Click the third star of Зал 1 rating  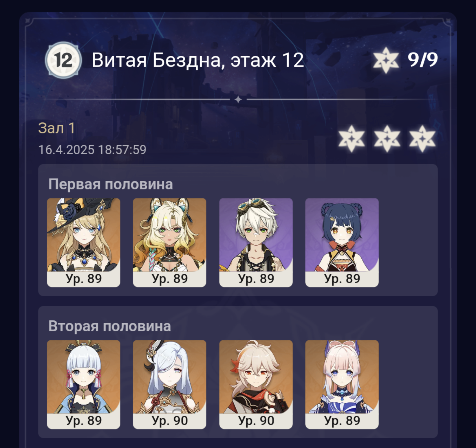coord(422,138)
